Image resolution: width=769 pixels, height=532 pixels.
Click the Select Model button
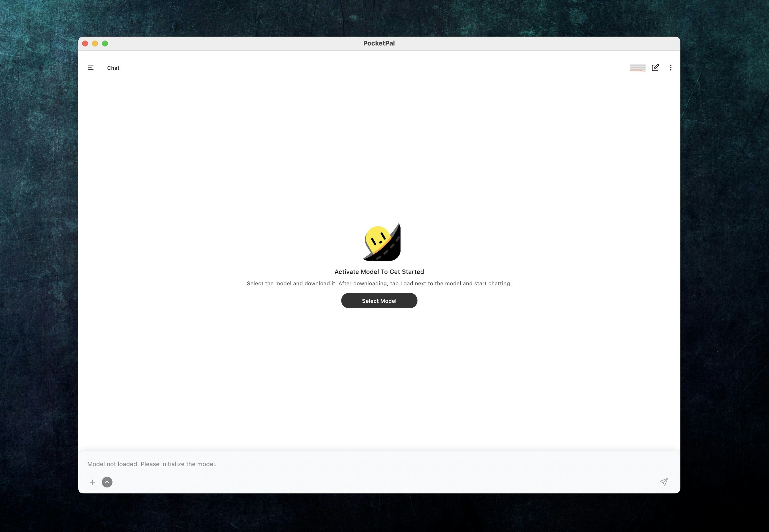pos(379,301)
